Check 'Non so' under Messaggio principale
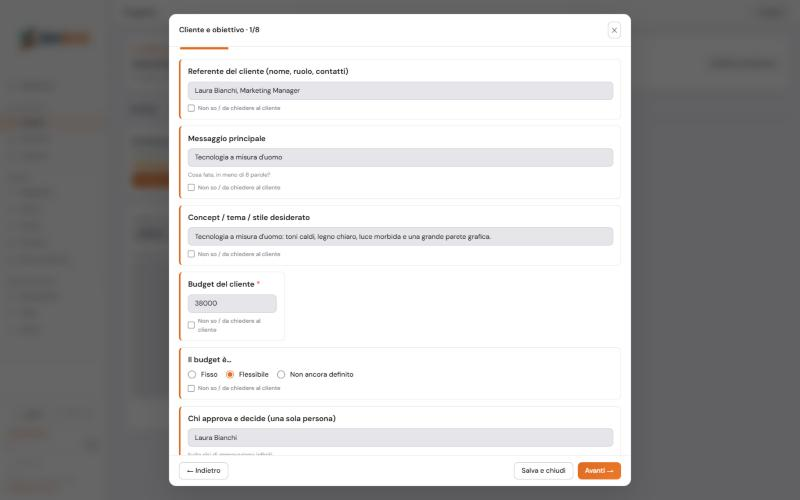The height and width of the screenshot is (500, 800). point(191,188)
